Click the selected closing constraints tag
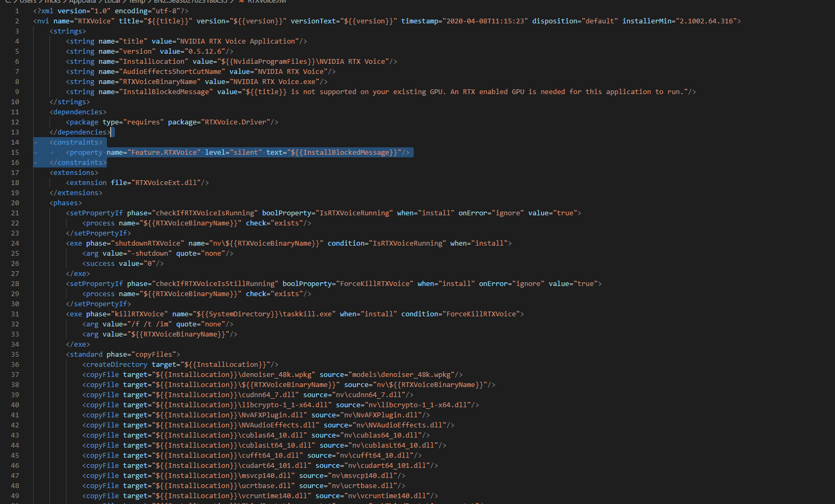Viewport: 835px width, 504px height. tap(78, 162)
